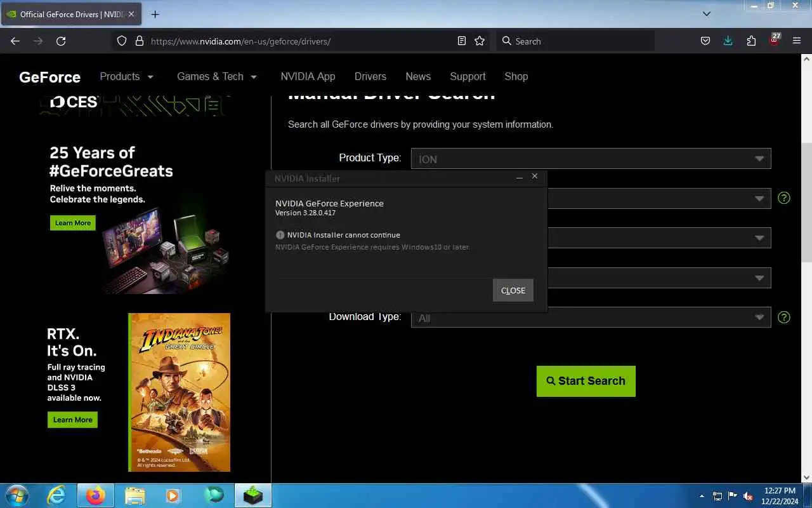812x508 pixels.
Task: Click the Indiana Jones game poster
Action: point(180,392)
